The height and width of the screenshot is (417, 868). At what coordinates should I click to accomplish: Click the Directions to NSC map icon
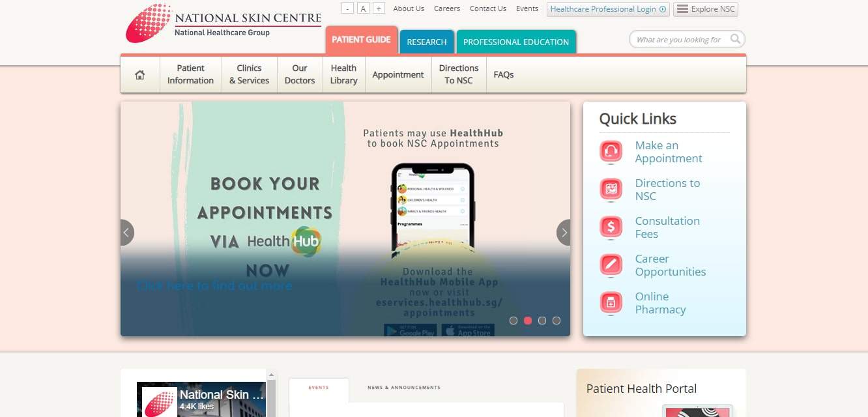(x=611, y=190)
